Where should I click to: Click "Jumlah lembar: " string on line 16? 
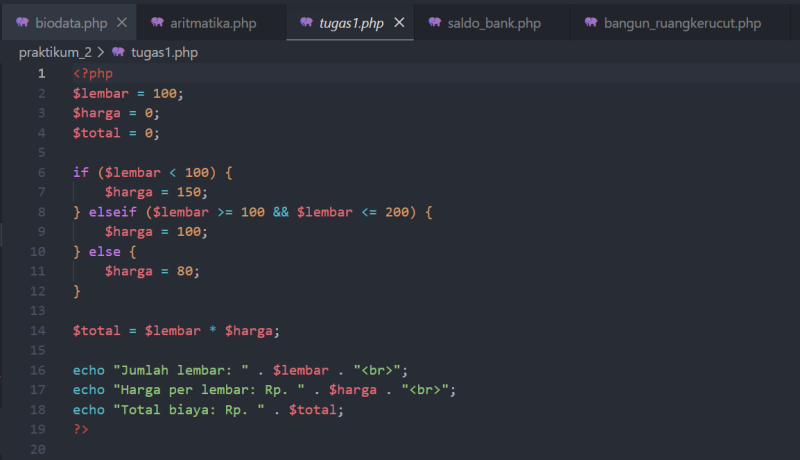coord(181,370)
